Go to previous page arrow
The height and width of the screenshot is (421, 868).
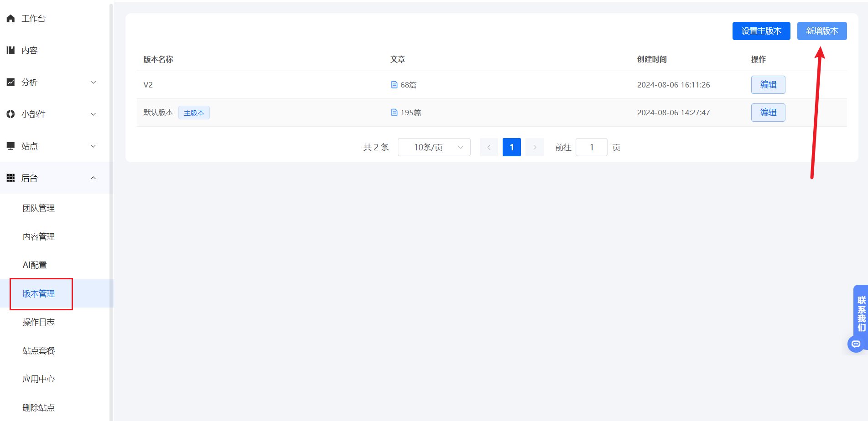click(489, 147)
